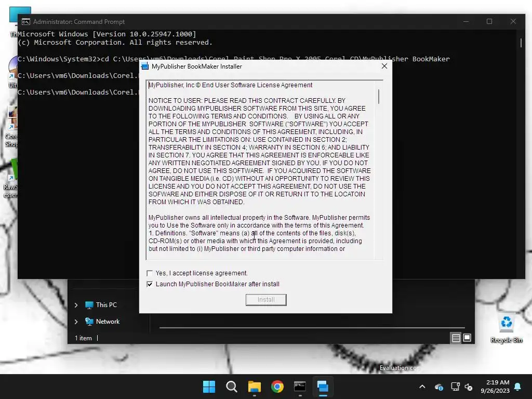Viewport: 532px width, 399px height.
Task: Minimize the Administrator Command Prompt window
Action: [x=466, y=21]
